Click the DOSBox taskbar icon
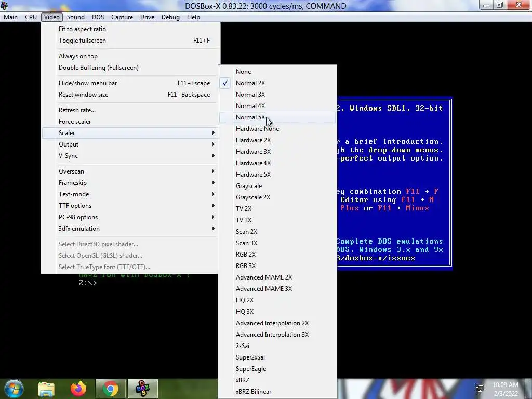 [142, 389]
